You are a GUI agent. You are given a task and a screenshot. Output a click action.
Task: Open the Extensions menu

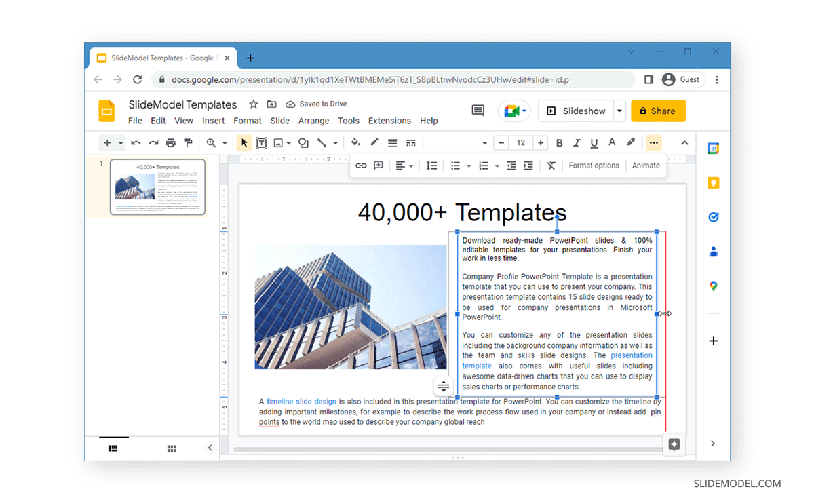[389, 121]
